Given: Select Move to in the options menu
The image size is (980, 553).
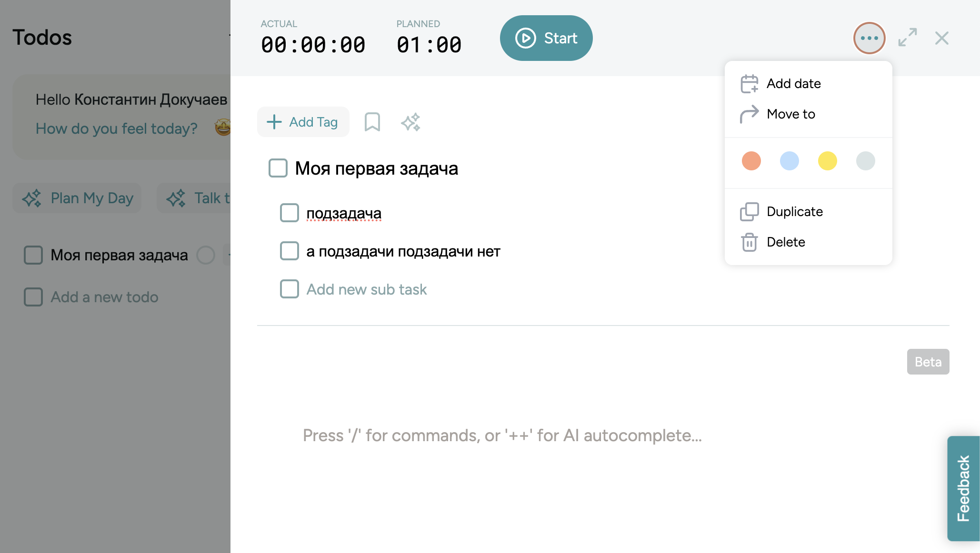Looking at the screenshot, I should pyautogui.click(x=790, y=114).
